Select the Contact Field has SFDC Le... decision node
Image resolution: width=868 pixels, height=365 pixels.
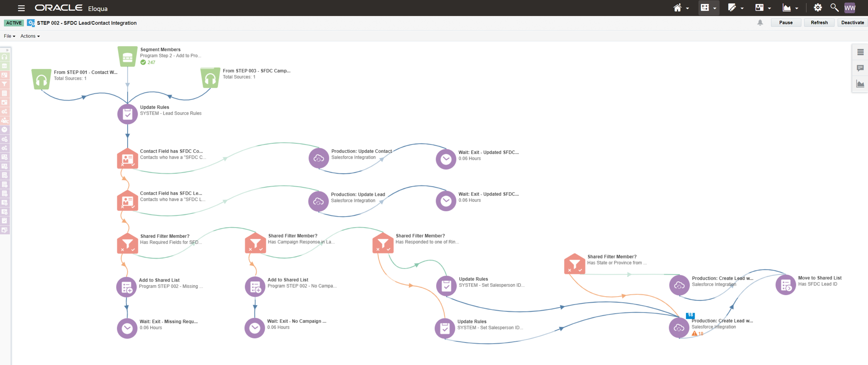click(x=127, y=200)
